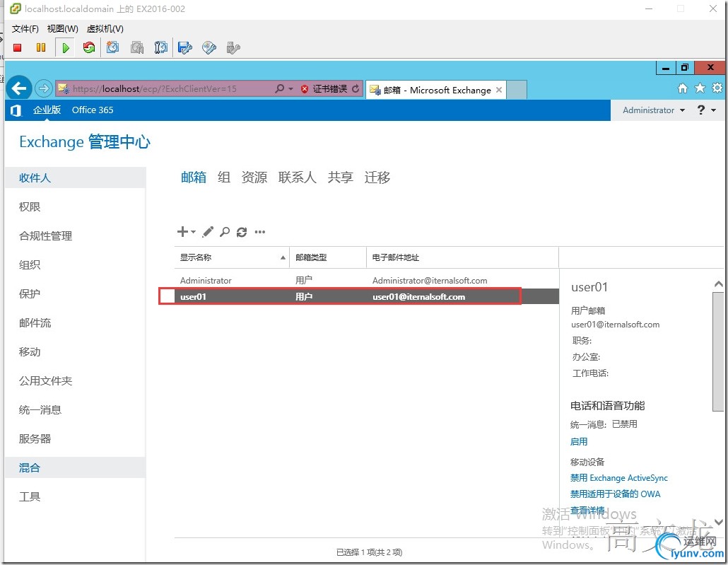The height and width of the screenshot is (565, 728).
Task: Click the page refresh icon in address bar
Action: point(356,88)
